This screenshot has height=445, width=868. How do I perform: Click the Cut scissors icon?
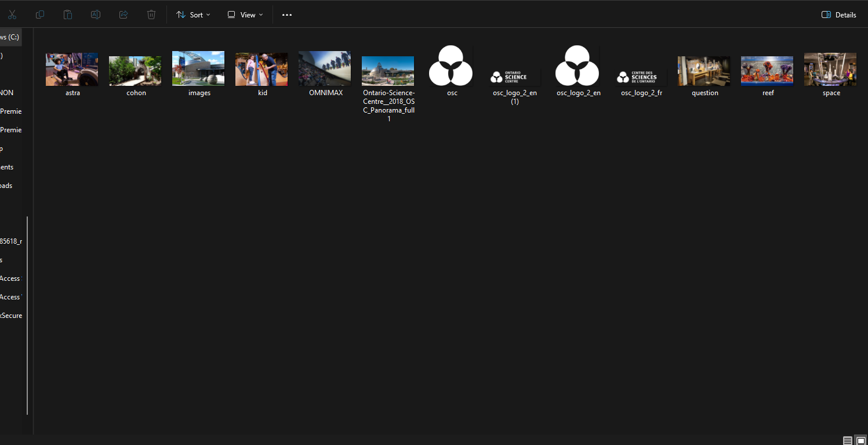pyautogui.click(x=12, y=15)
